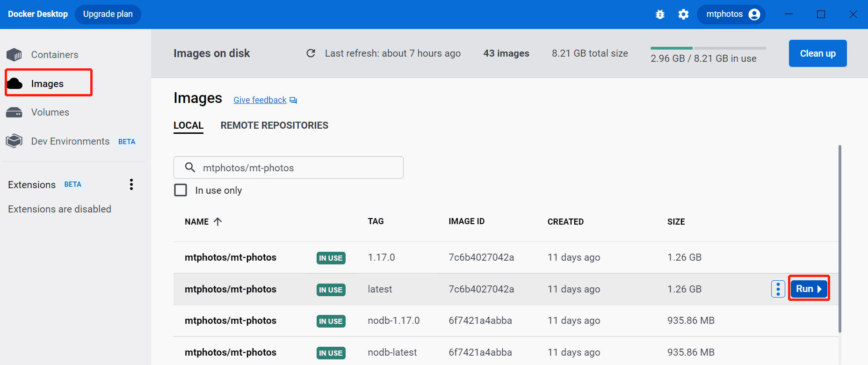Image resolution: width=868 pixels, height=365 pixels.
Task: Click the TAG column header
Action: [x=376, y=221]
